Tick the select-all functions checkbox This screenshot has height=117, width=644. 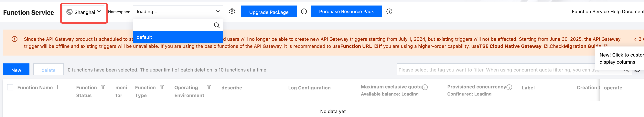click(10, 87)
